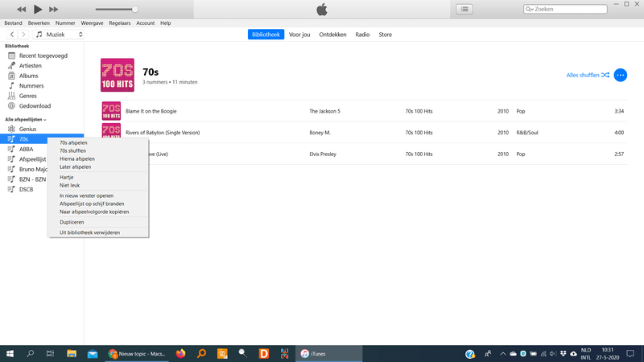644x362 pixels.
Task: Switch to Nieuw topic Chrome taskbar window
Action: pos(136,353)
